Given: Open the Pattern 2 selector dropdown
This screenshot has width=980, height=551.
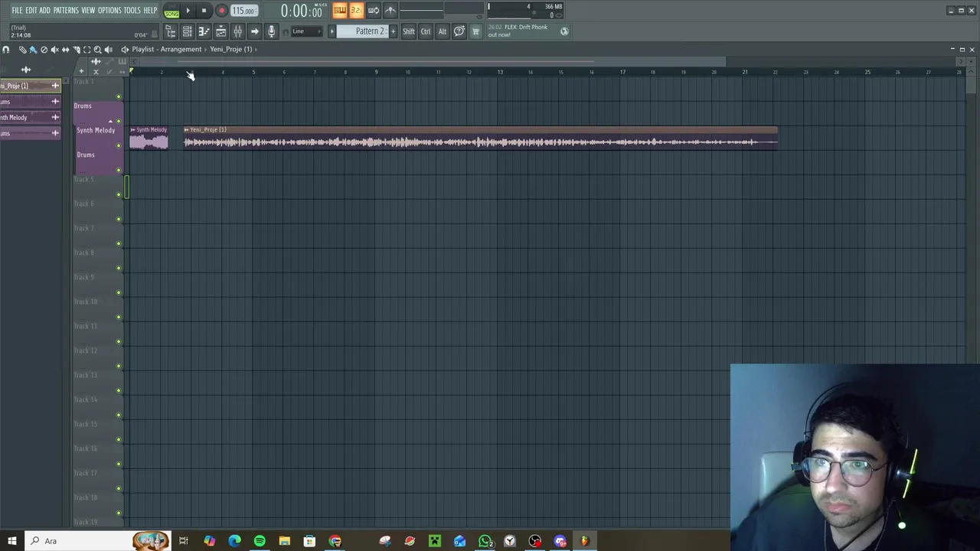Looking at the screenshot, I should tap(371, 31).
